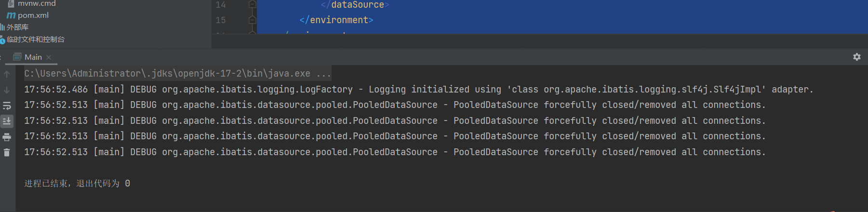Click the java.exe command line in console
This screenshot has height=212, width=868.
177,73
